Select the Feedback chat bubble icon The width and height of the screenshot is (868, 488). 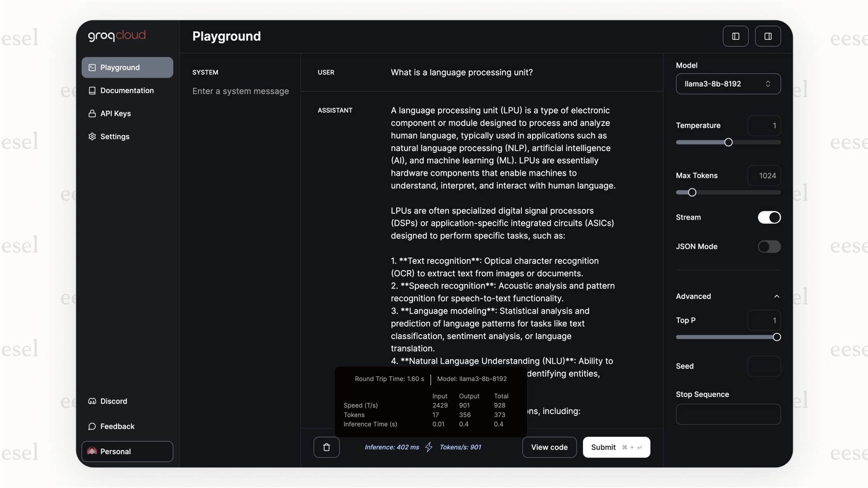[x=91, y=426]
